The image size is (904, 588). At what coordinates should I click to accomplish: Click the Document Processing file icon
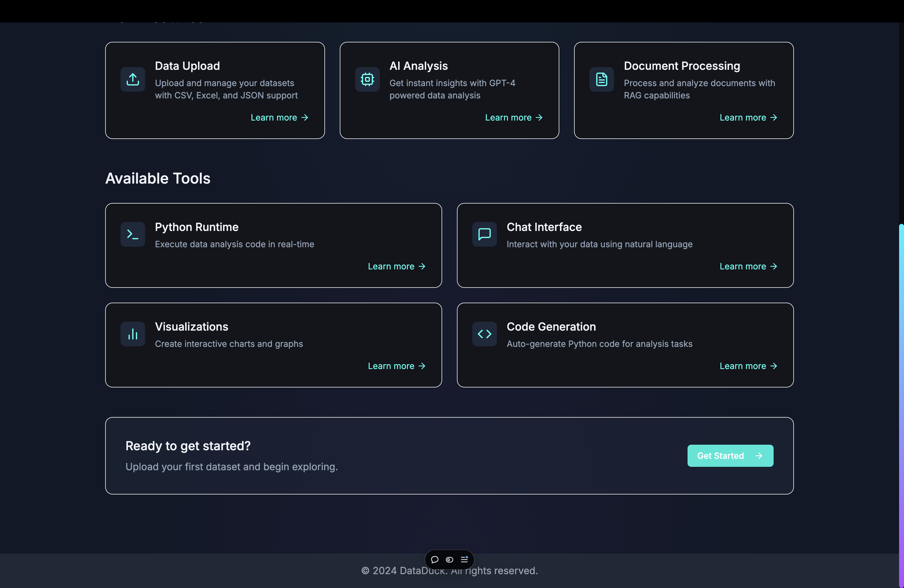click(x=601, y=79)
